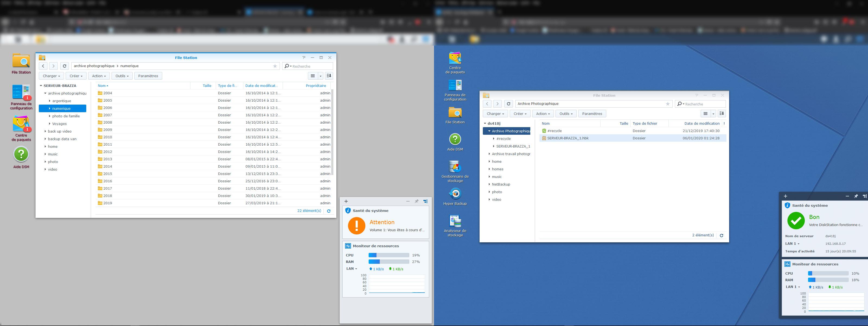Open Centre de paquets on right desktop
The height and width of the screenshot is (326, 868).
pyautogui.click(x=455, y=58)
